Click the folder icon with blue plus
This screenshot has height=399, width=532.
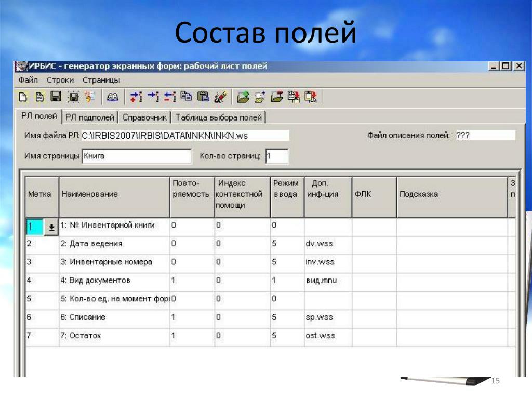(260, 97)
